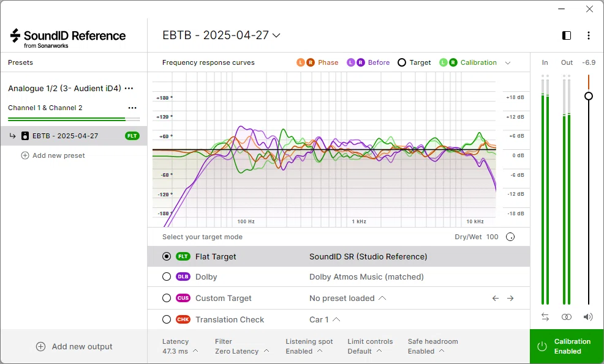The height and width of the screenshot is (364, 604).
Task: Click the SoundID SR (Studio Reference) label
Action: point(368,257)
